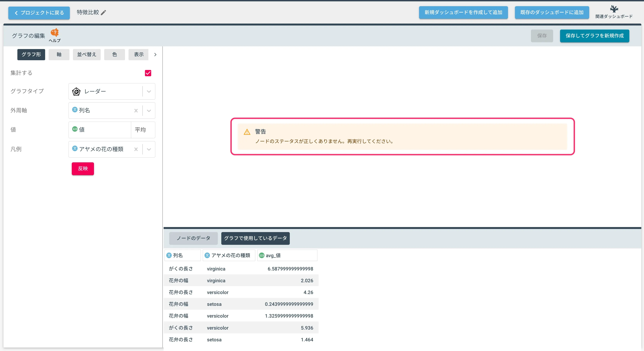Clear the 凡例 selection with the X
644x351 pixels.
click(136, 149)
